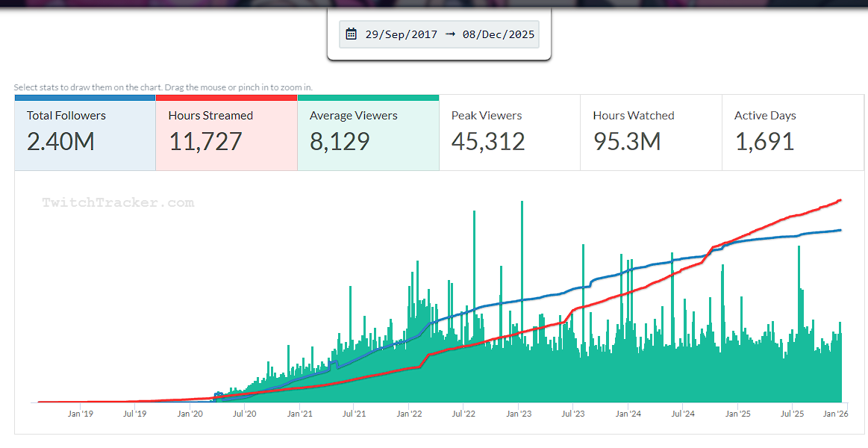Toggle the Hours Streamed stat on chart
Image resolution: width=868 pixels, height=448 pixels.
tap(226, 133)
